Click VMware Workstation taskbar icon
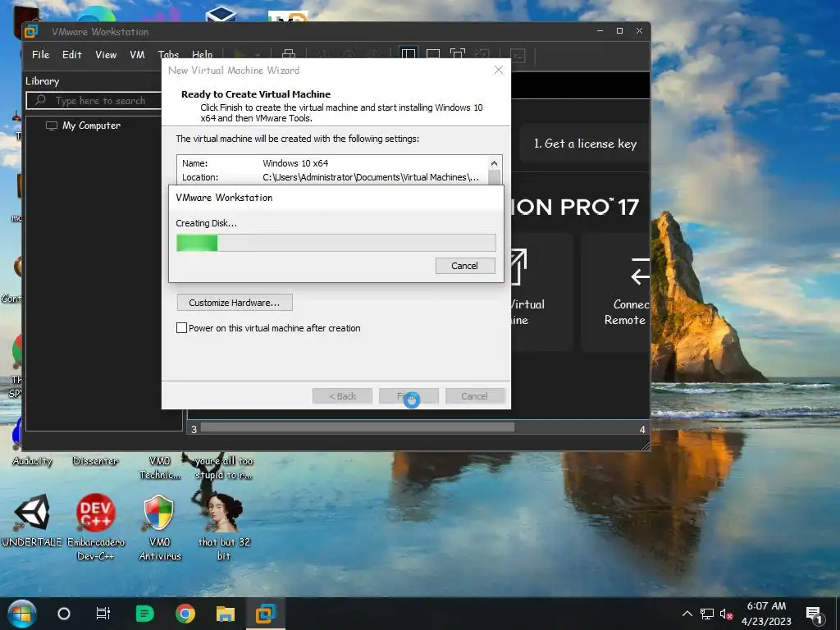This screenshot has height=630, width=840. tap(266, 614)
